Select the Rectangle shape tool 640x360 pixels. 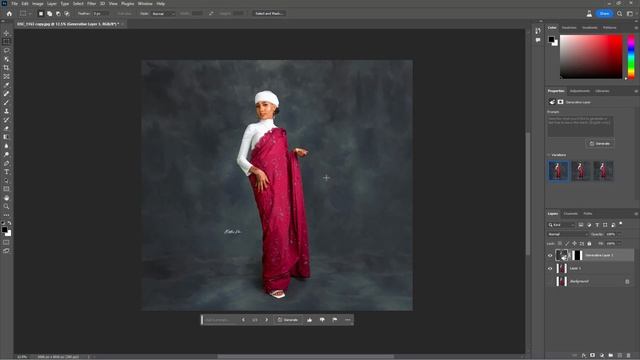click(x=6, y=189)
